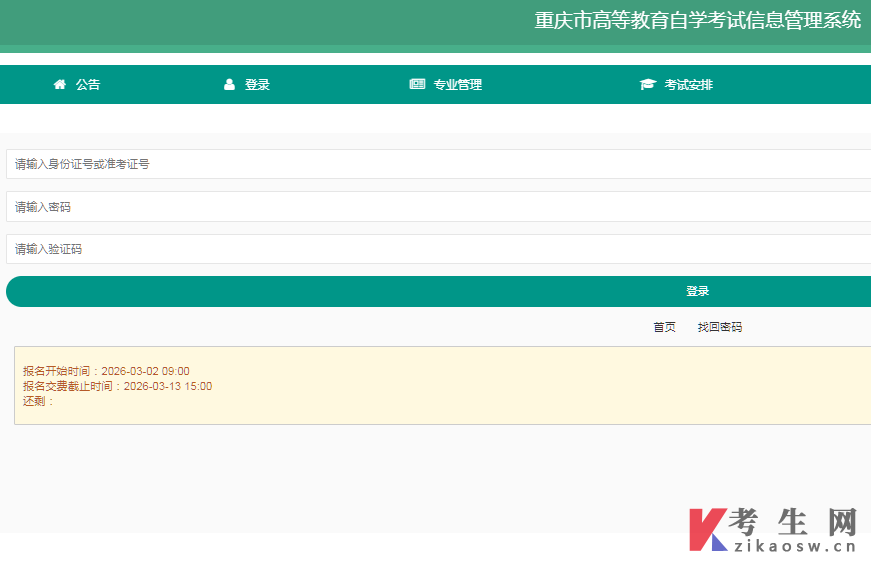
Task: Focus the 请输入验证码 captcha field
Action: tap(438, 249)
